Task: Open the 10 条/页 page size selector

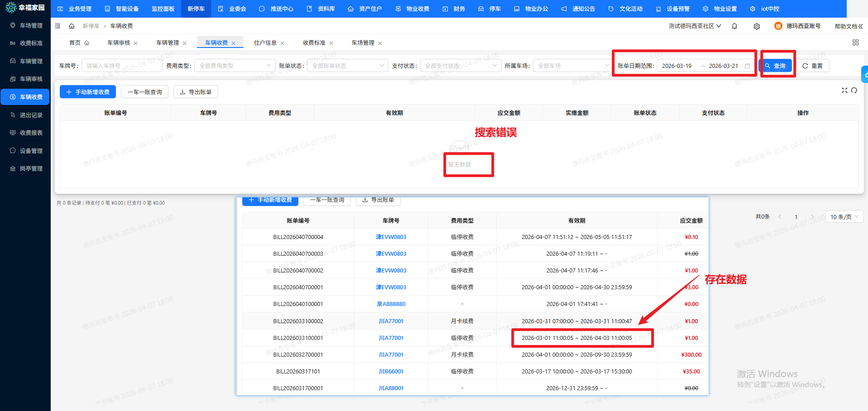Action: pyautogui.click(x=844, y=217)
